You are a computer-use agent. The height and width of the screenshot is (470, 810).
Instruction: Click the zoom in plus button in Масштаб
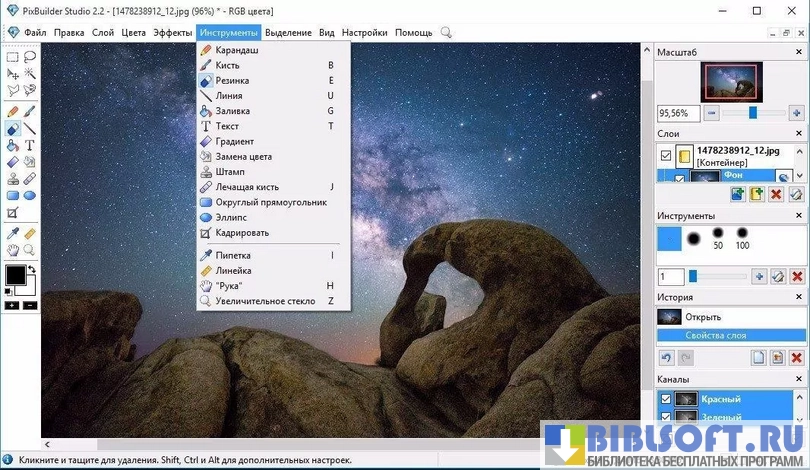coord(796,113)
